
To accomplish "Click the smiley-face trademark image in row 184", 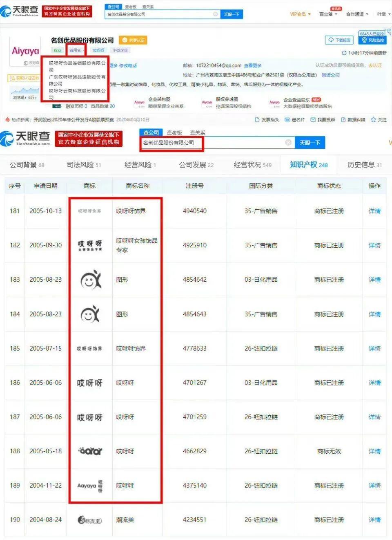I will [90, 314].
